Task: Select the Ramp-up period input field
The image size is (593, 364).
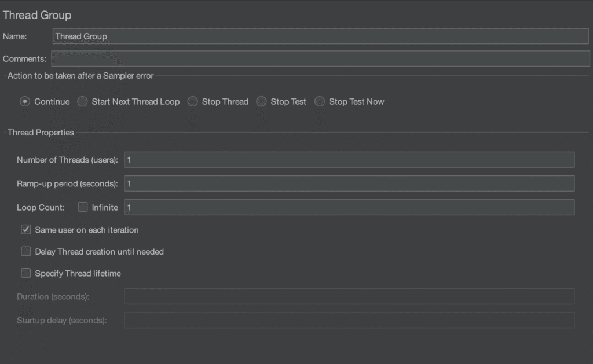Action: (x=349, y=183)
